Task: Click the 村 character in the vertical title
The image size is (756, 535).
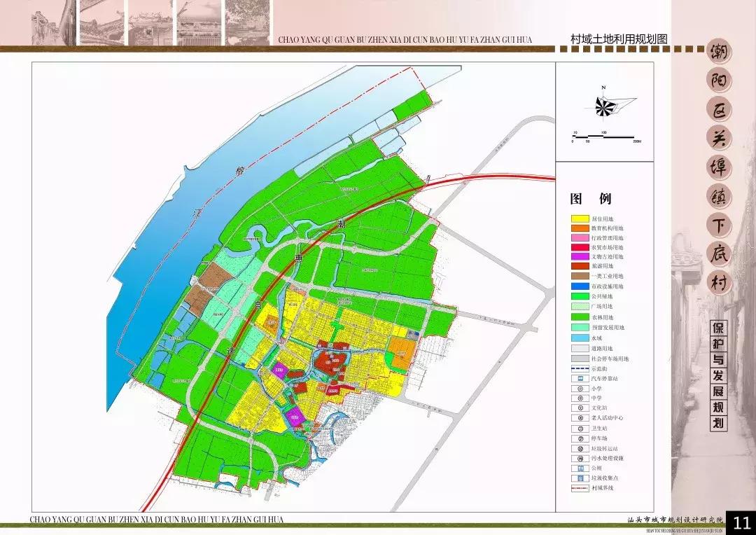Action: coord(719,283)
